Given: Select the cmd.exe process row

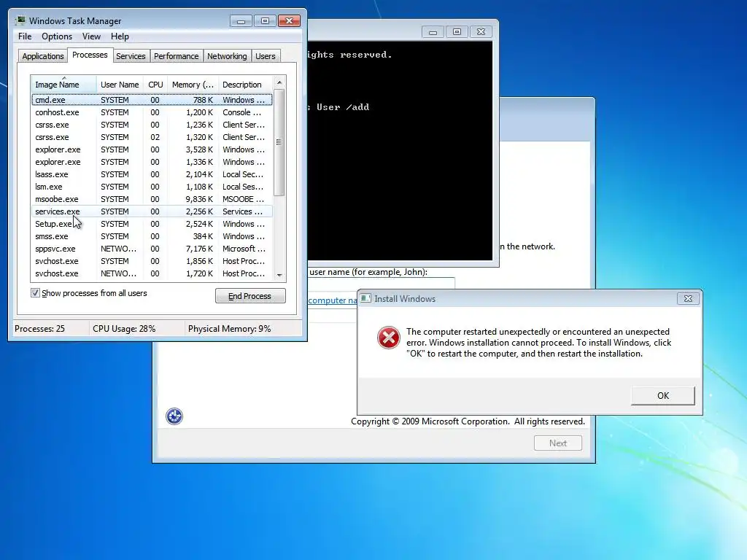Looking at the screenshot, I should pos(152,99).
